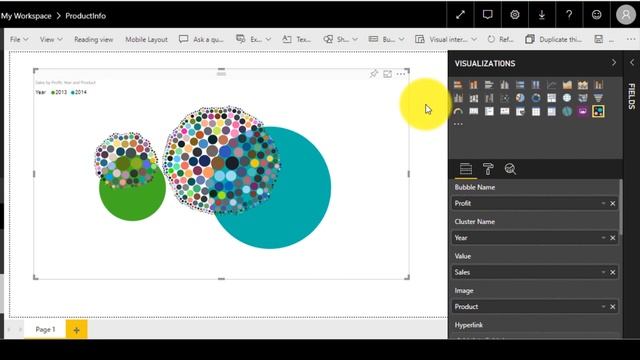Open the user account avatar
Screen dimensions: 640x360
click(625, 15)
